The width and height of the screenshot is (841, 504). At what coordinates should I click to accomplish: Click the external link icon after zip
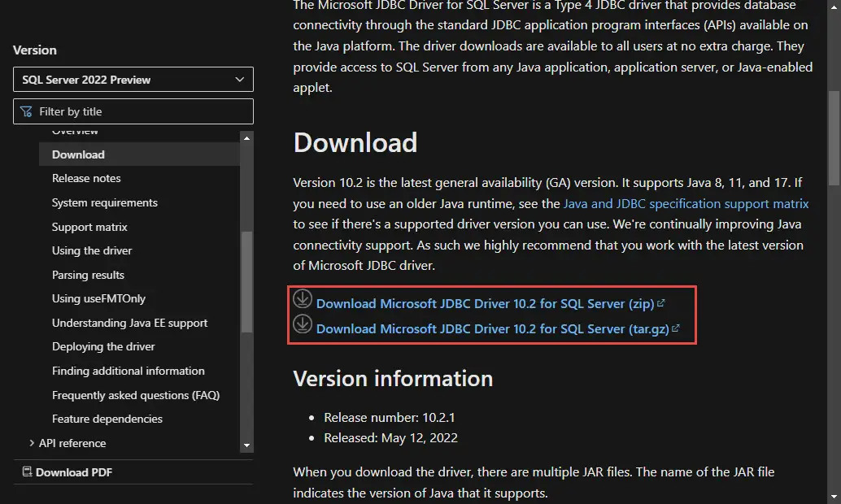[x=660, y=303]
